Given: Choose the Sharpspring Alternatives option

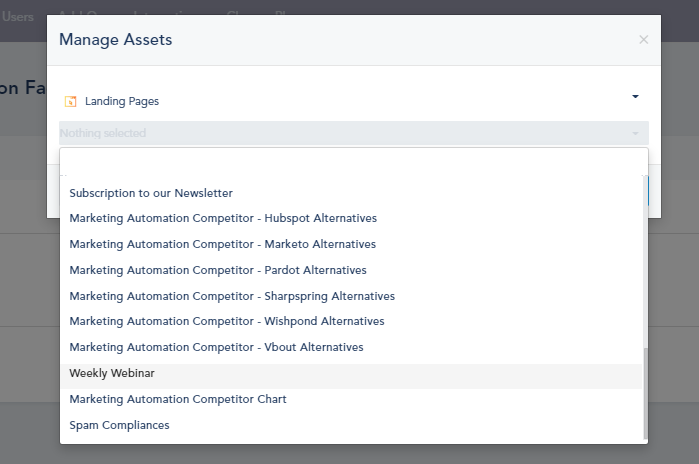Looking at the screenshot, I should tap(232, 296).
